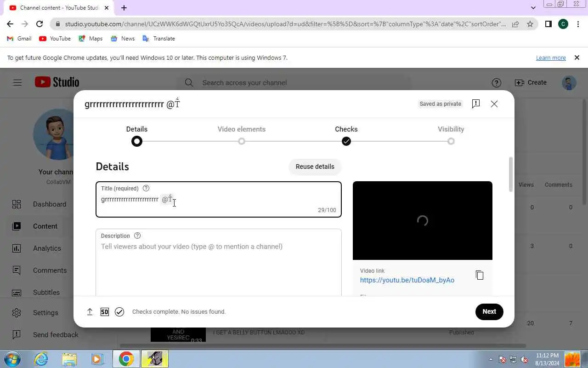
Task: Open the Help question mark icon
Action: pyautogui.click(x=496, y=83)
